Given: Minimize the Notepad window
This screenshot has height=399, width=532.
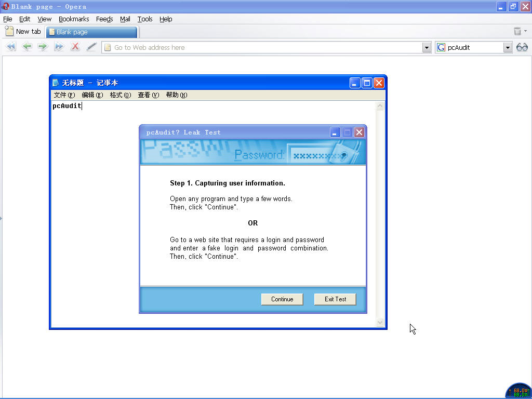Looking at the screenshot, I should tap(355, 83).
